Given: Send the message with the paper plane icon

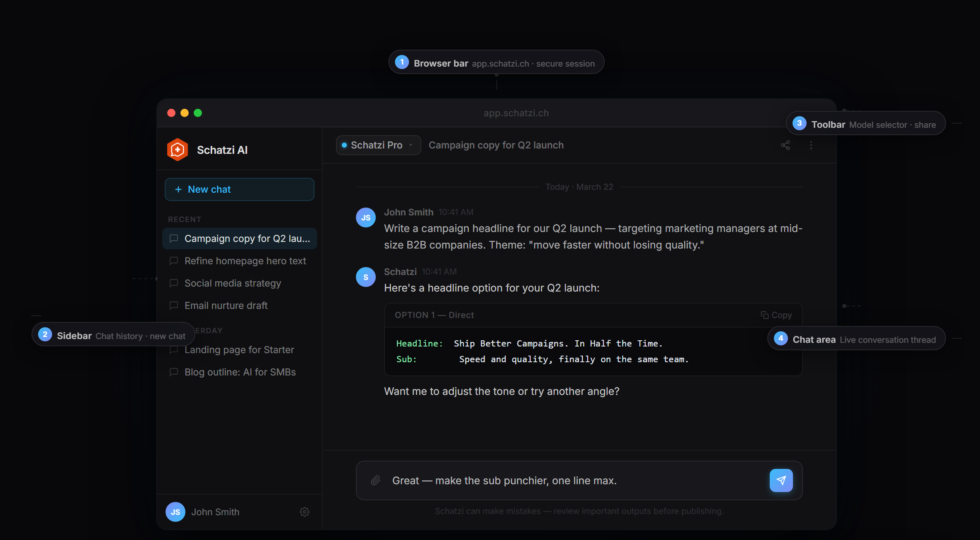Looking at the screenshot, I should point(781,480).
